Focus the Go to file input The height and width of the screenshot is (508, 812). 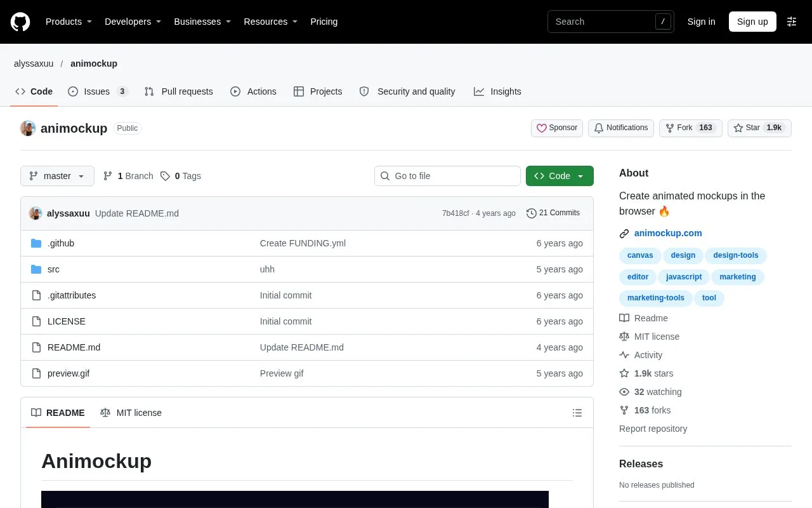click(x=447, y=176)
